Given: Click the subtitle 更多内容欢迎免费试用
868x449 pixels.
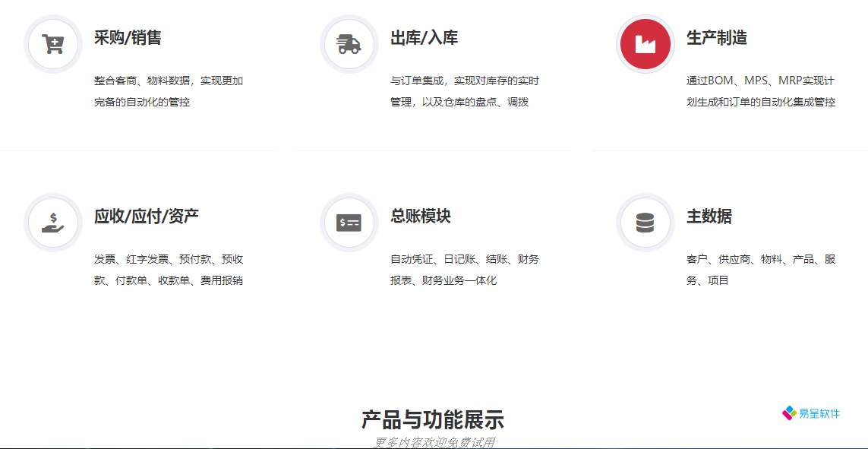Looking at the screenshot, I should (x=434, y=443).
